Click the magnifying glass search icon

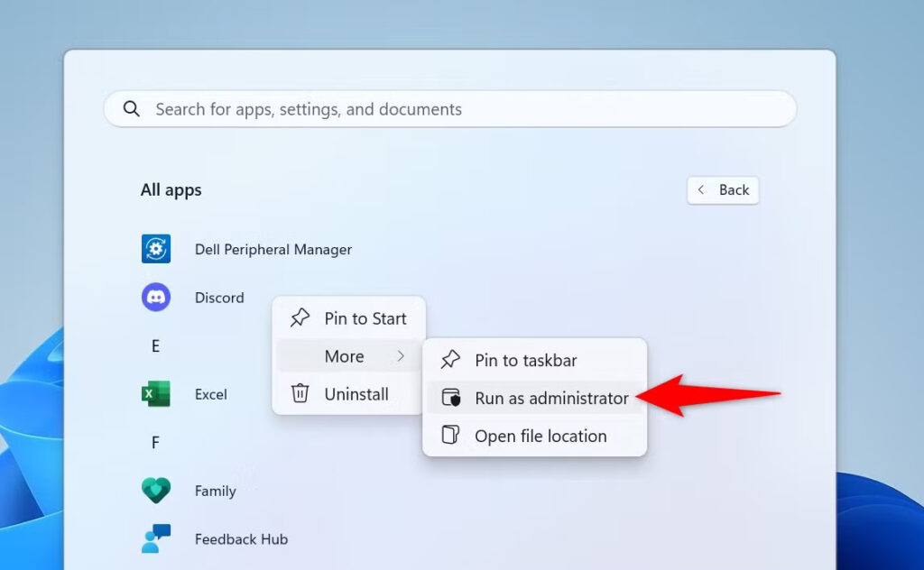tap(132, 109)
